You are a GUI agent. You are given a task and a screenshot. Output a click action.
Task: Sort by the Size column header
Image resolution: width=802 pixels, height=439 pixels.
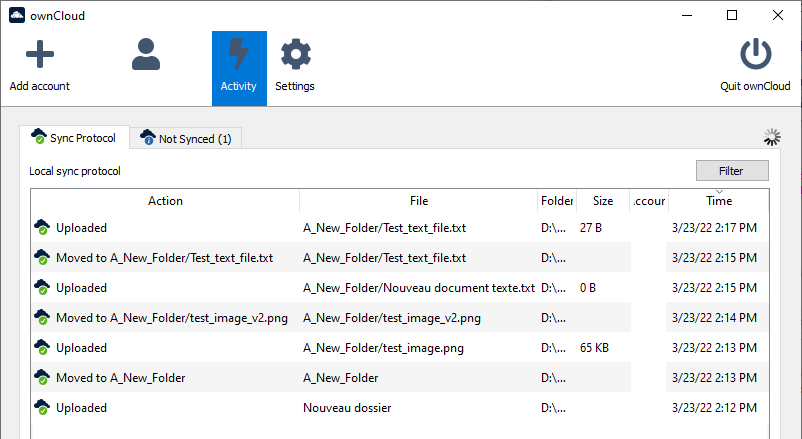coord(603,201)
